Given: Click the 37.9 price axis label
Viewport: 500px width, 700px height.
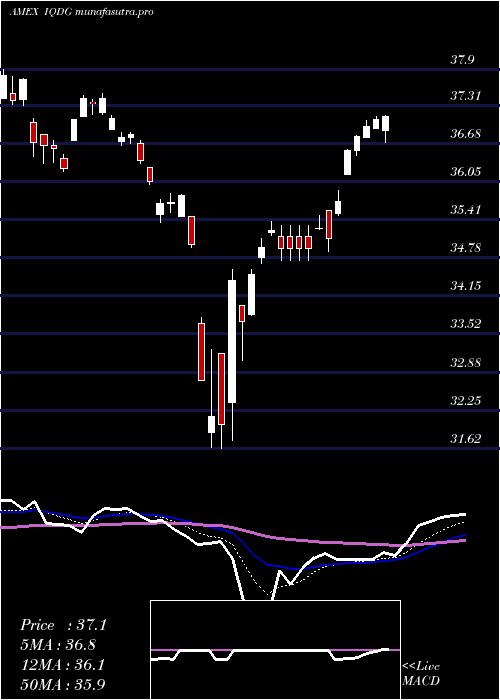Looking at the screenshot, I should pyautogui.click(x=462, y=60).
